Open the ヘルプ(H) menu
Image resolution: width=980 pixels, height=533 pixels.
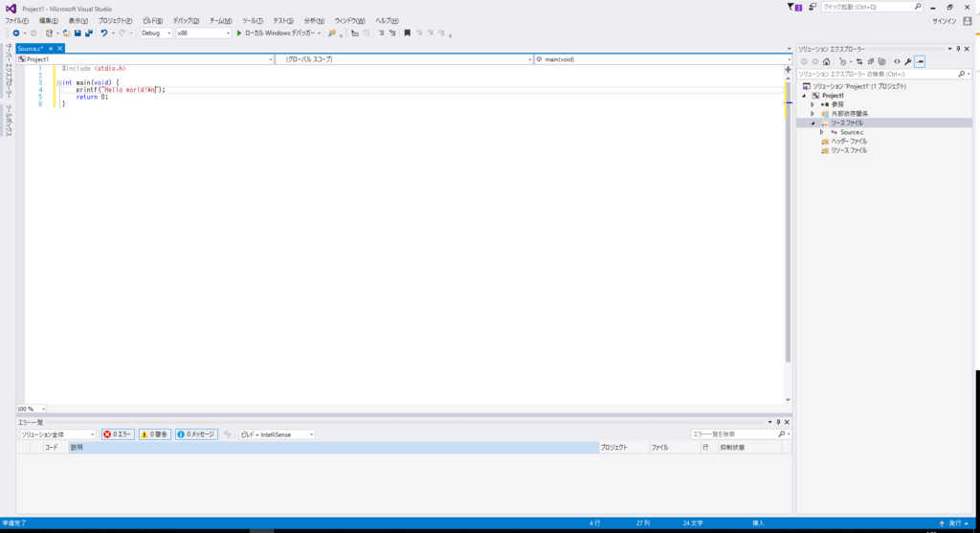387,21
